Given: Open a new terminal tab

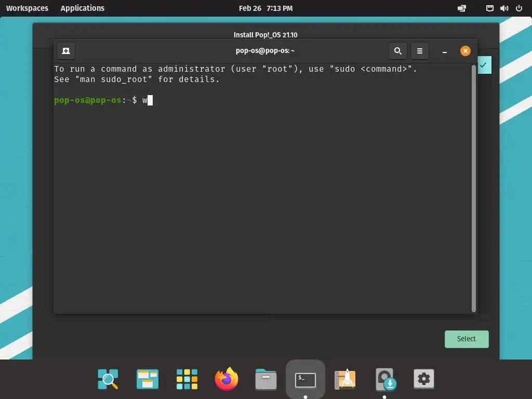Looking at the screenshot, I should (x=66, y=51).
